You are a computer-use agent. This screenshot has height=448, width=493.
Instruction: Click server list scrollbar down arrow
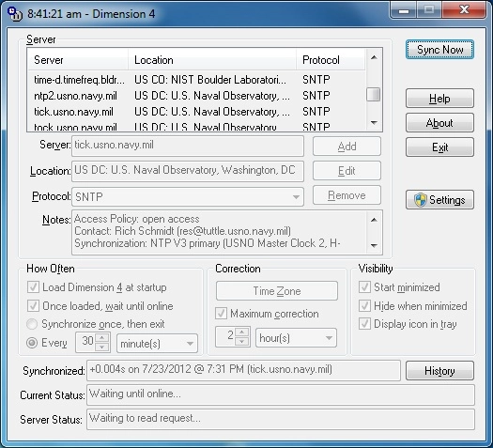pos(374,123)
